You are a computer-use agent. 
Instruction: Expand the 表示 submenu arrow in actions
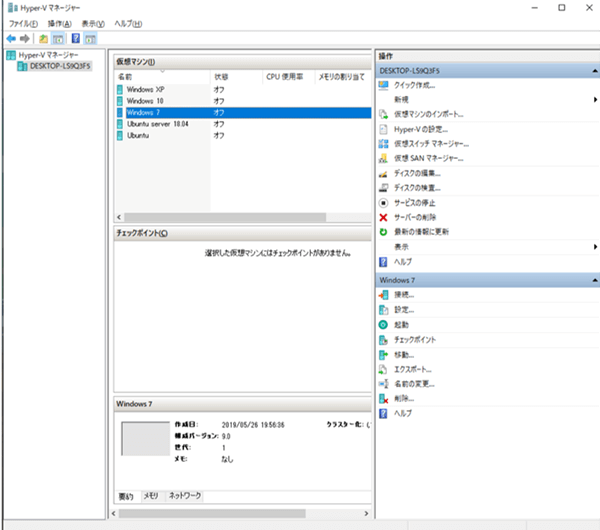pos(595,247)
